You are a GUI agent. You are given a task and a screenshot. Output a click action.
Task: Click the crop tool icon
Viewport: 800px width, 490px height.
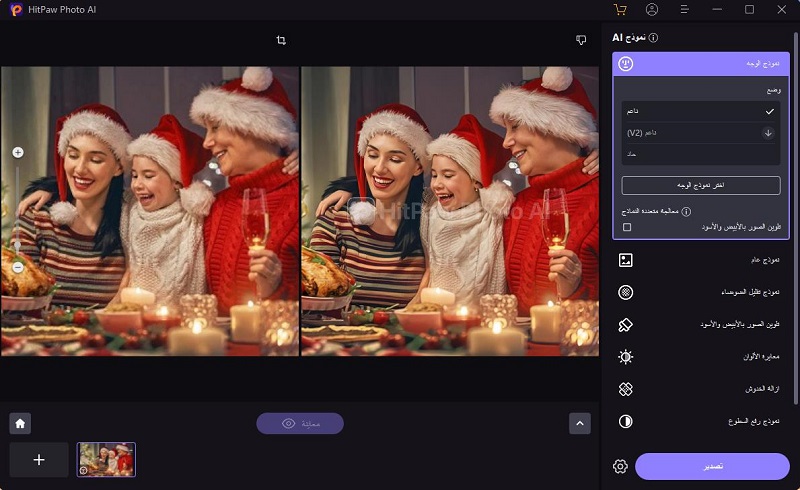(281, 40)
